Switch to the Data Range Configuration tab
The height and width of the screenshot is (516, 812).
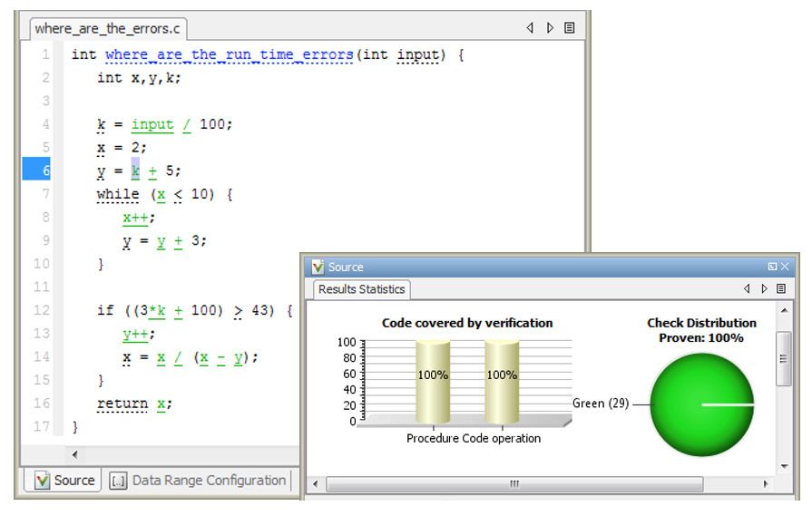tap(199, 481)
